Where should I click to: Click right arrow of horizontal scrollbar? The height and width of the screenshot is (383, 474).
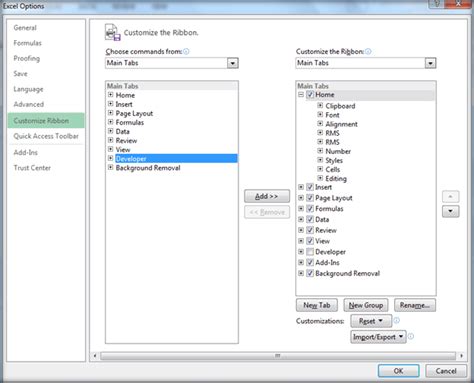click(461, 356)
